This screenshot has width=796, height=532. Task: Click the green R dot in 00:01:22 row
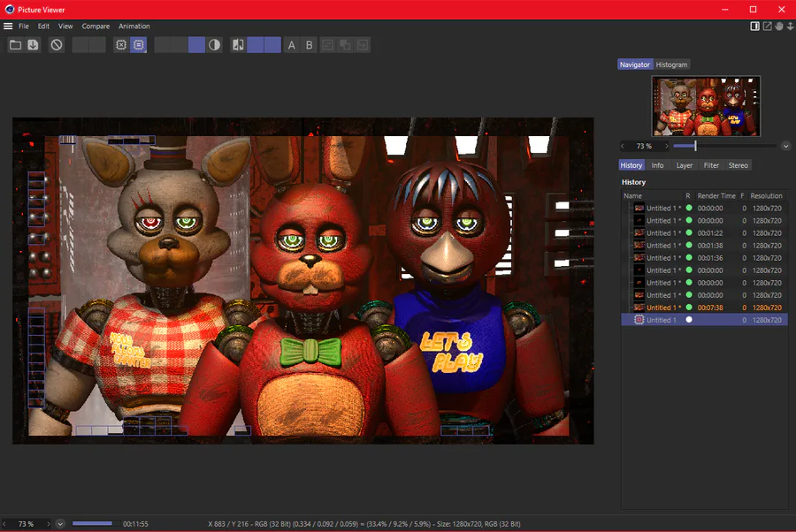pos(689,232)
